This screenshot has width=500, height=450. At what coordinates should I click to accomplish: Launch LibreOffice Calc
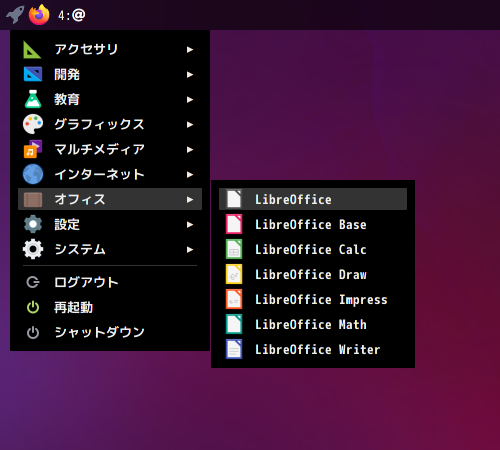(313, 249)
